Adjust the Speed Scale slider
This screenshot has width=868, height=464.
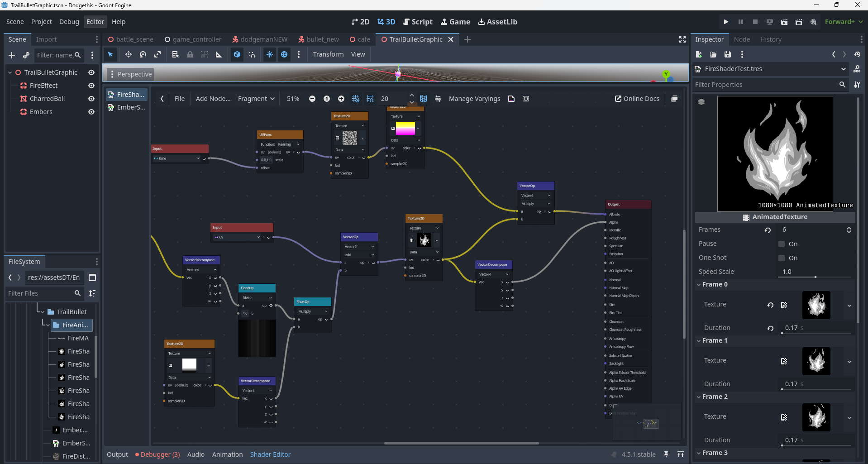click(x=816, y=277)
